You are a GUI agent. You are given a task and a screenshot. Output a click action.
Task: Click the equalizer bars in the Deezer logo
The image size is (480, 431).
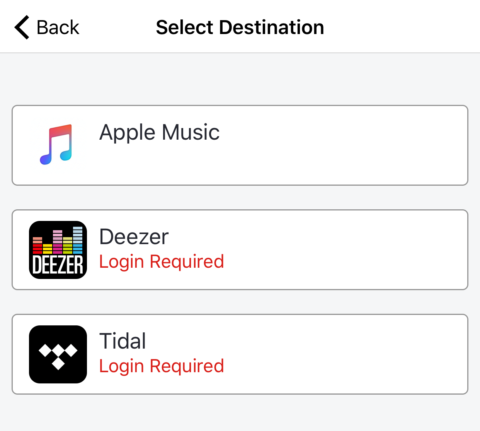pos(58,240)
